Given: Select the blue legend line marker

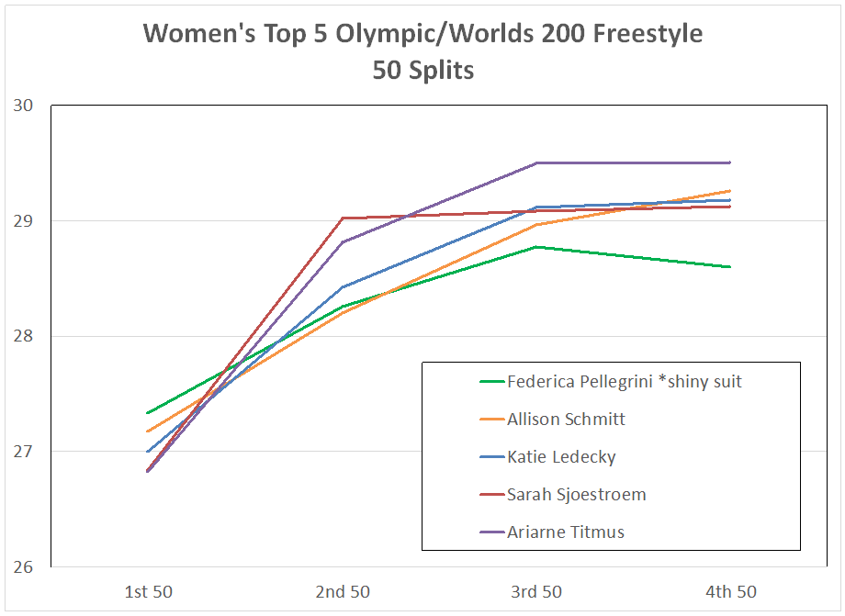Looking at the screenshot, I should coord(491,457).
